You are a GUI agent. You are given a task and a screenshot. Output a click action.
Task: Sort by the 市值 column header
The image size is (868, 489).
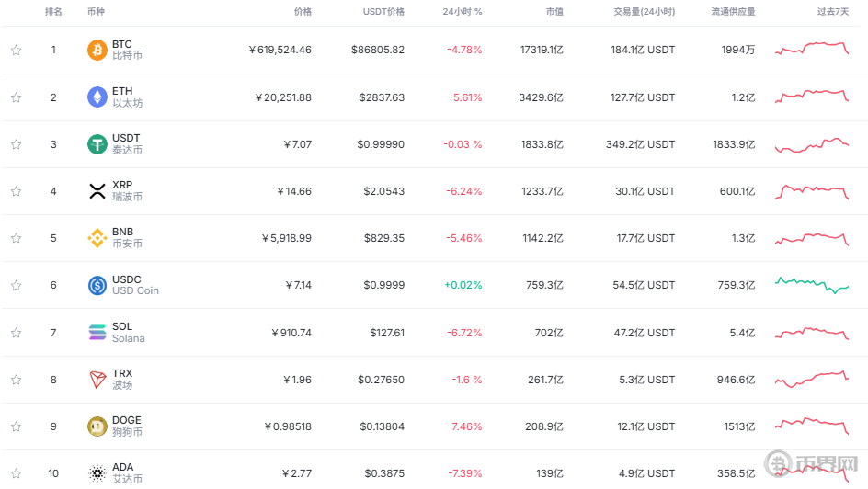pyautogui.click(x=554, y=12)
